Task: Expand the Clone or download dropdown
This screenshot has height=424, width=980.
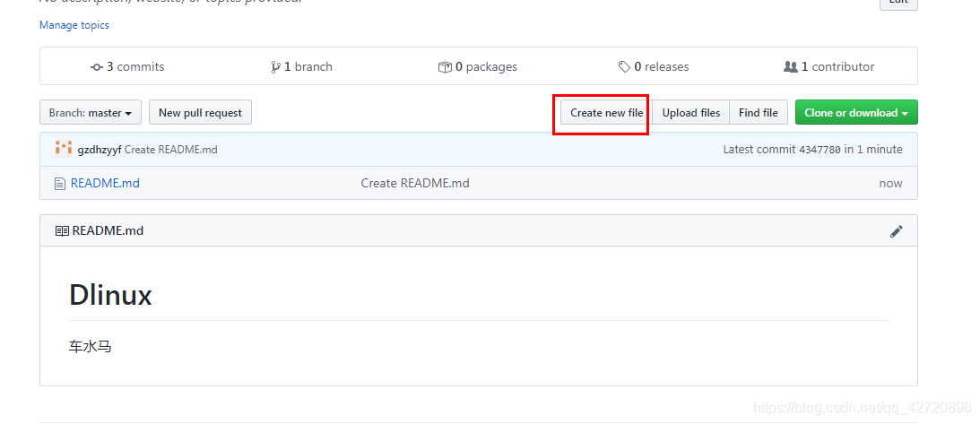Action: tap(856, 112)
